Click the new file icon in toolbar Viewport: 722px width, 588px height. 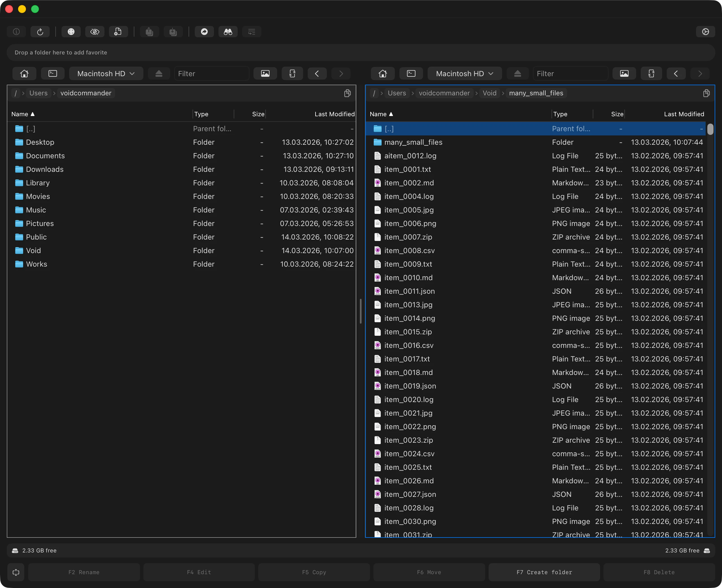(118, 32)
